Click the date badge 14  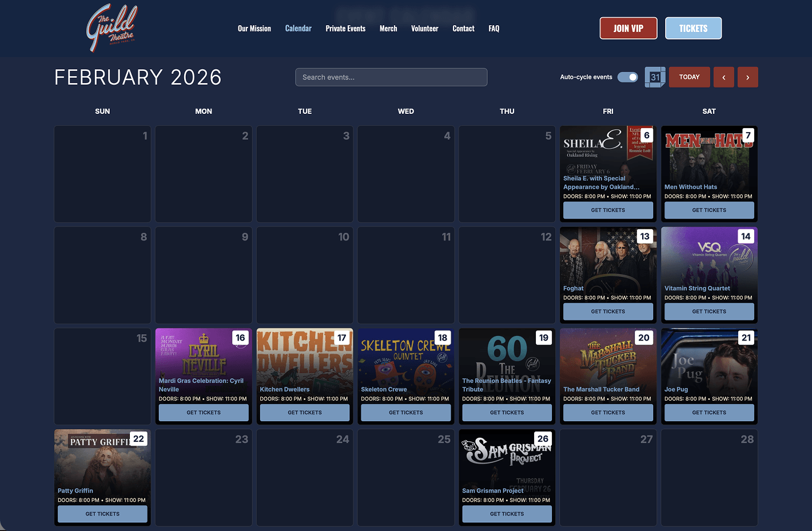coord(746,236)
